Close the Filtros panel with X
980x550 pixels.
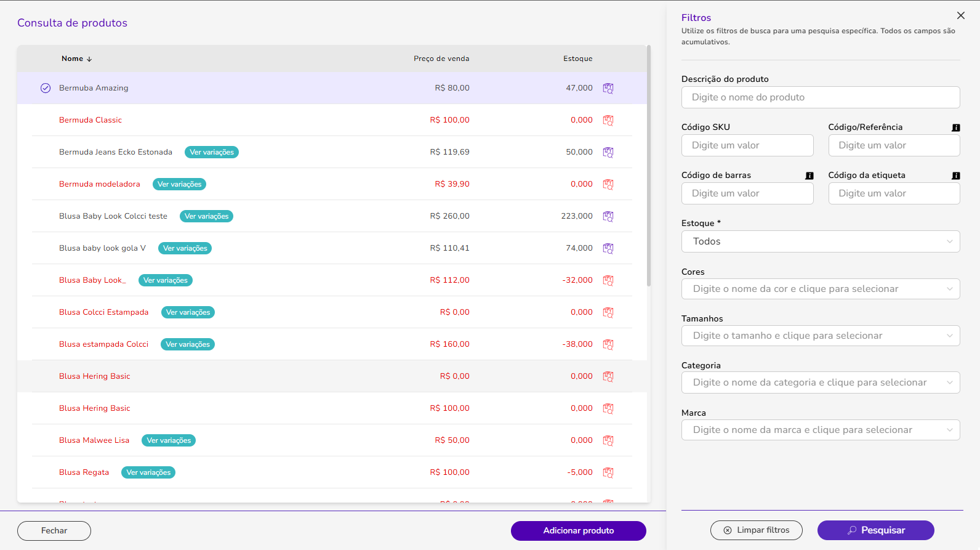pos(961,15)
